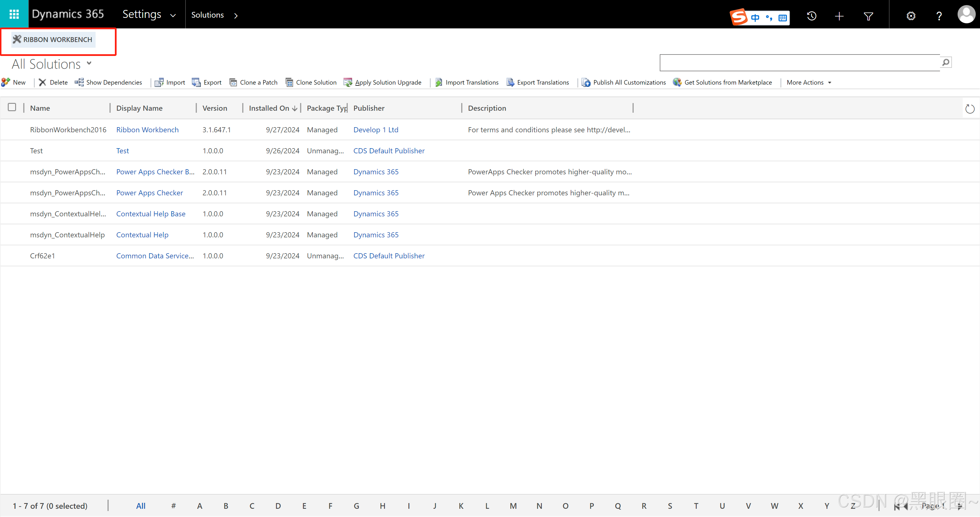
Task: Open the Ribbon Workbench solution link
Action: click(147, 130)
